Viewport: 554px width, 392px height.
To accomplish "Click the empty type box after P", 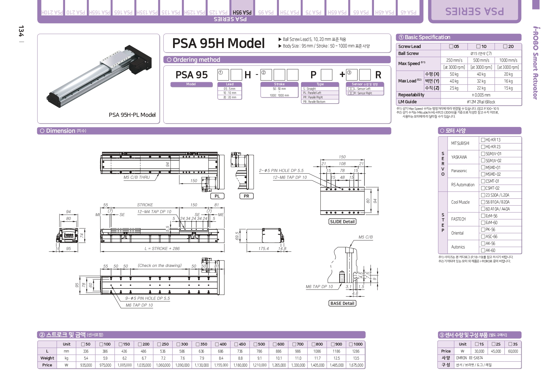I will pos(326,75).
